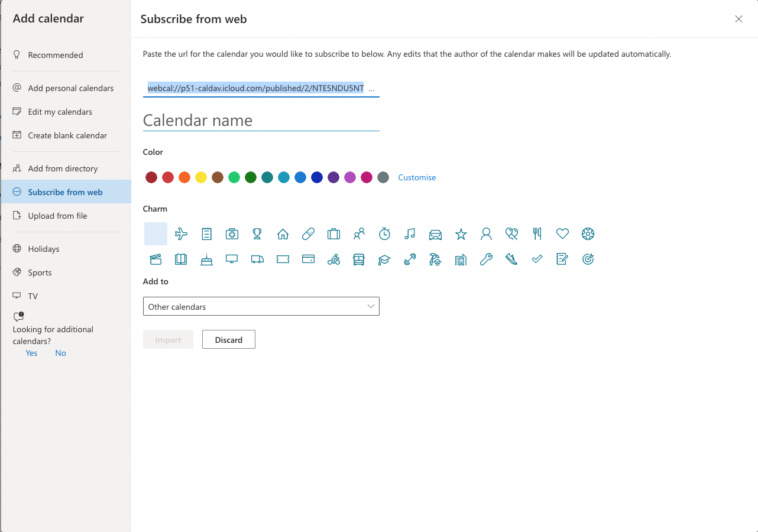
Task: Answer No to additional calendars prompt
Action: pos(60,353)
